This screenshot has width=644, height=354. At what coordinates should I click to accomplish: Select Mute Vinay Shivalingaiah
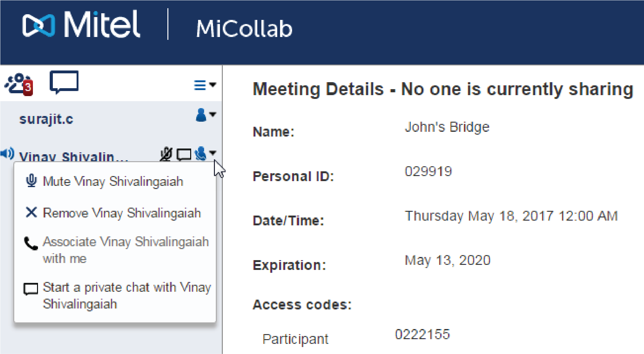pyautogui.click(x=113, y=181)
